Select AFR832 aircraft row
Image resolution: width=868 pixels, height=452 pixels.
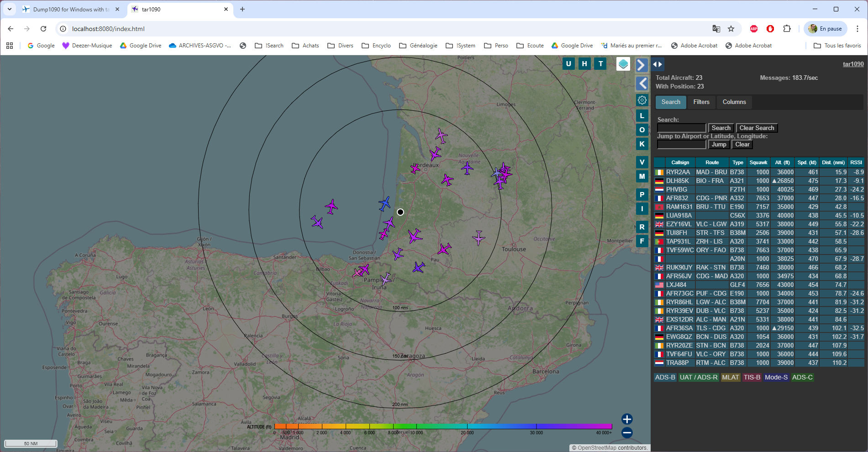click(x=759, y=198)
